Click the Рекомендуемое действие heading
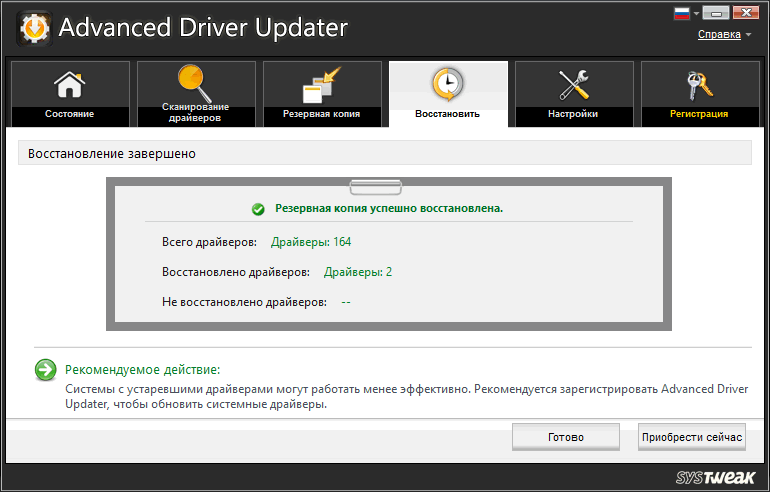Viewport: 770px width, 492px height. (x=142, y=370)
